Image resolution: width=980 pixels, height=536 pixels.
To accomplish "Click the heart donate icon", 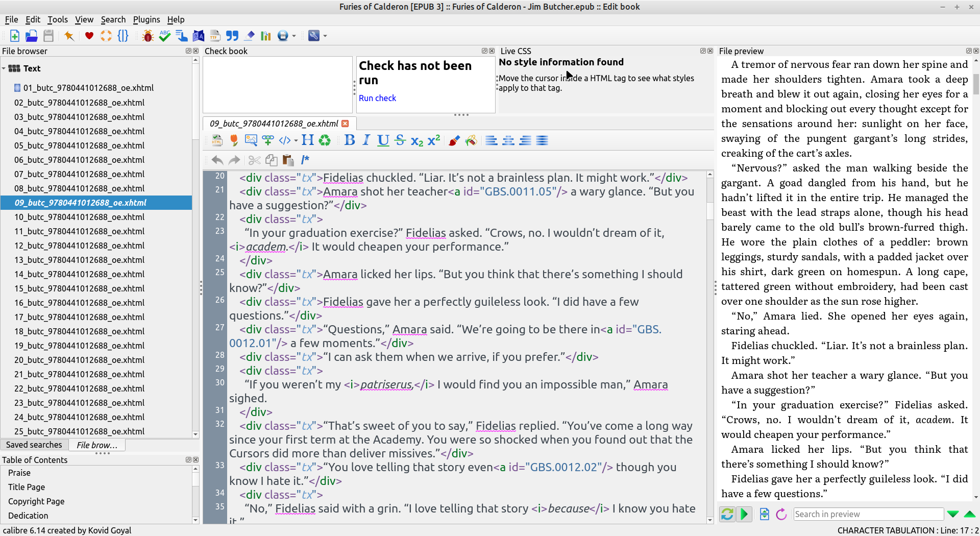I will tap(89, 36).
